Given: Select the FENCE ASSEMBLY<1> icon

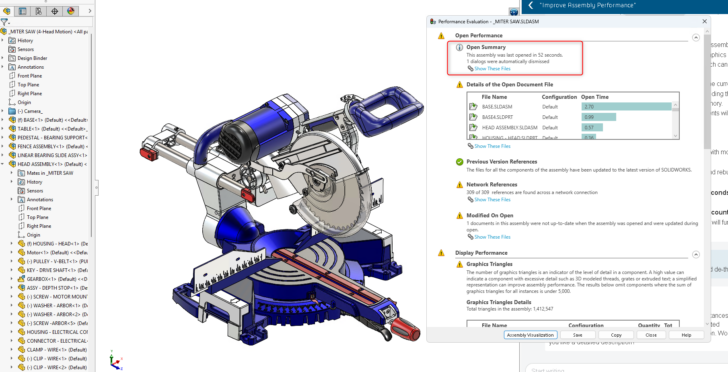Looking at the screenshot, I should [x=12, y=146].
